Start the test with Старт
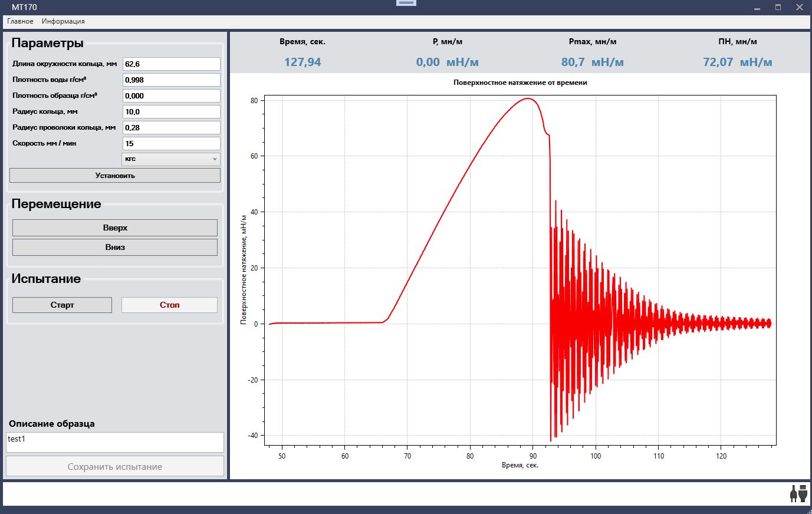Screen dimensions: 812x514 [62, 305]
